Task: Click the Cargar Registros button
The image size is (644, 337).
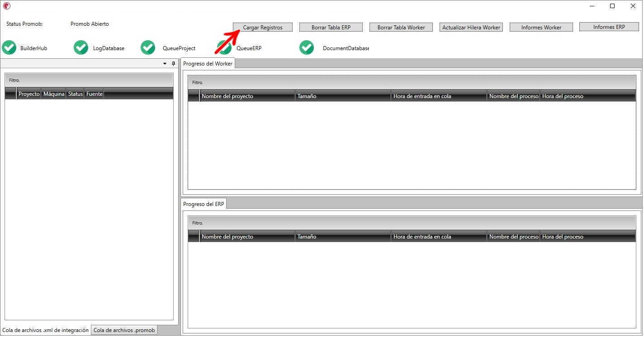Action: (263, 27)
